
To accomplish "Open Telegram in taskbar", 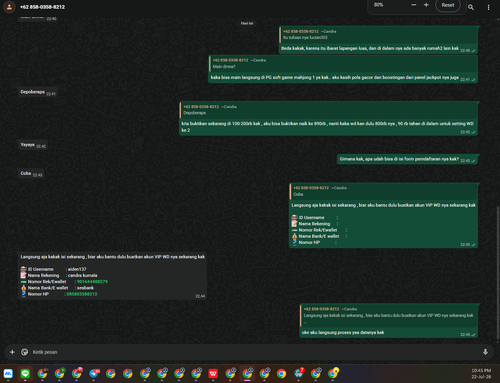I will point(94,374).
